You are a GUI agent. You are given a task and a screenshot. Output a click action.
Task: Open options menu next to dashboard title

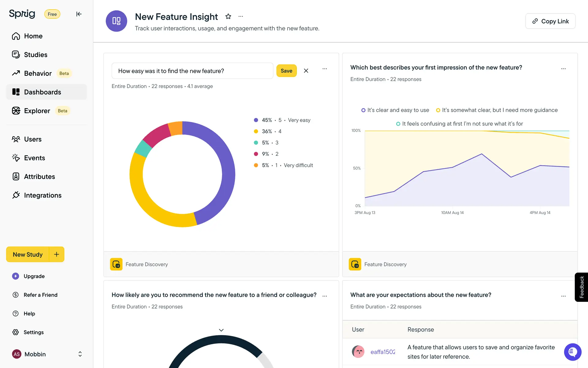[x=241, y=17]
